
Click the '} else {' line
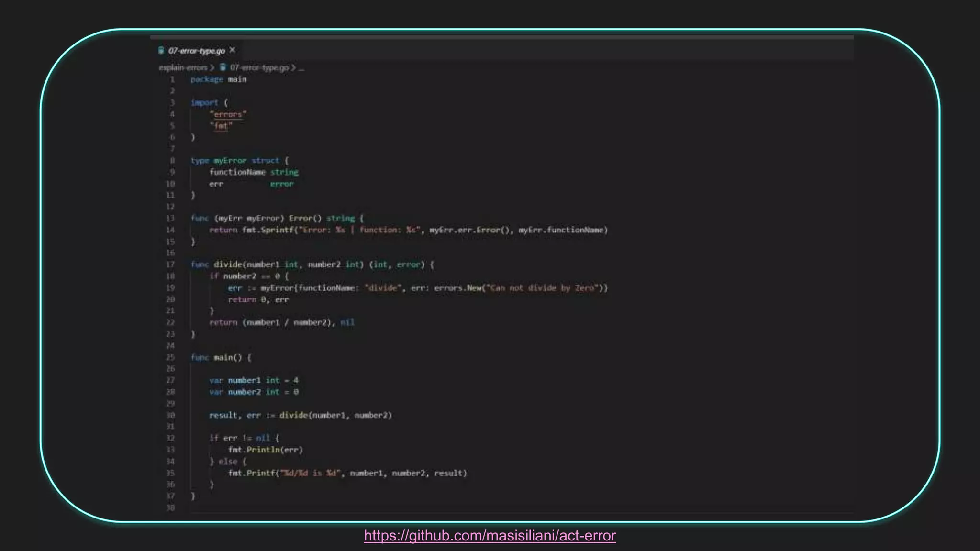(228, 462)
